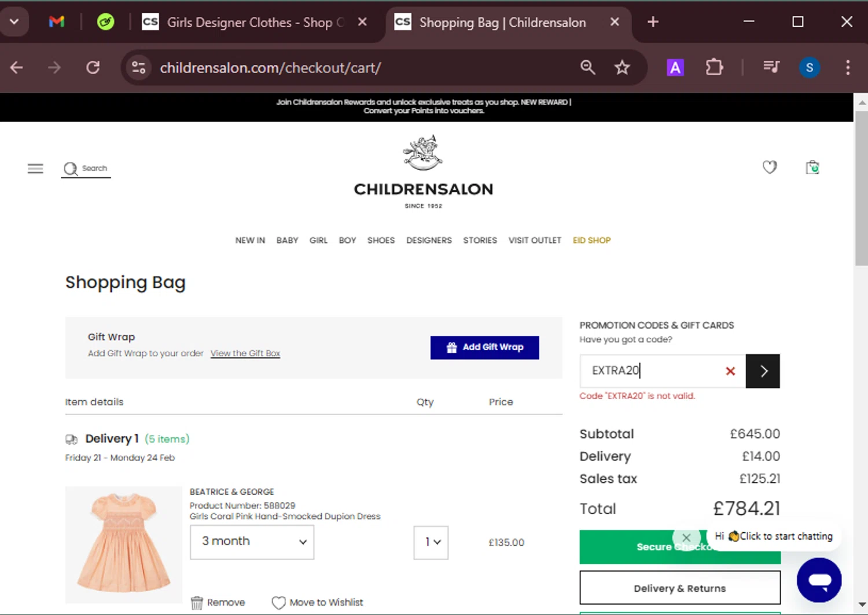Open the green pinned tab icon
This screenshot has width=868, height=615.
[x=105, y=22]
